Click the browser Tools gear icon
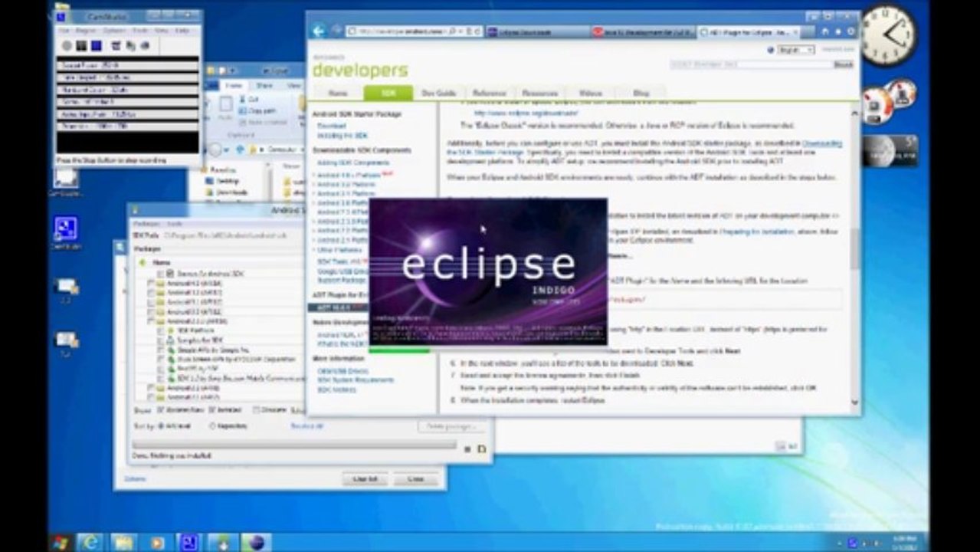Viewport: 980px width, 552px height. (x=851, y=31)
